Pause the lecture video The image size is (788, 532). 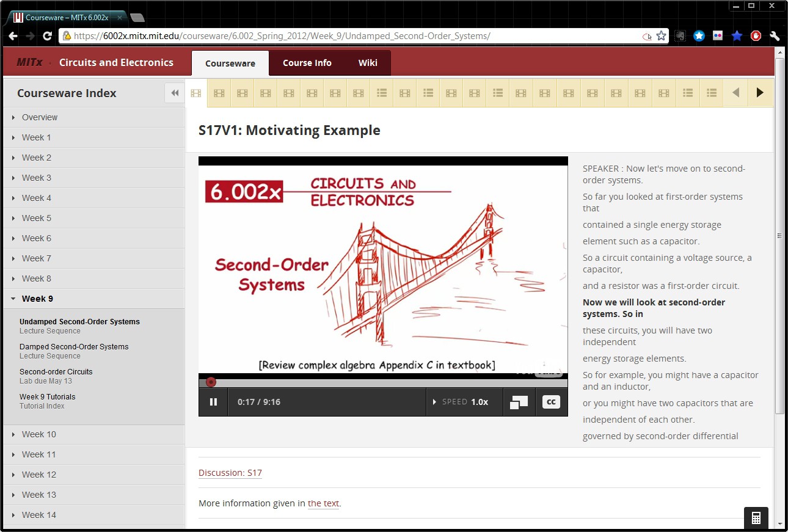click(213, 402)
